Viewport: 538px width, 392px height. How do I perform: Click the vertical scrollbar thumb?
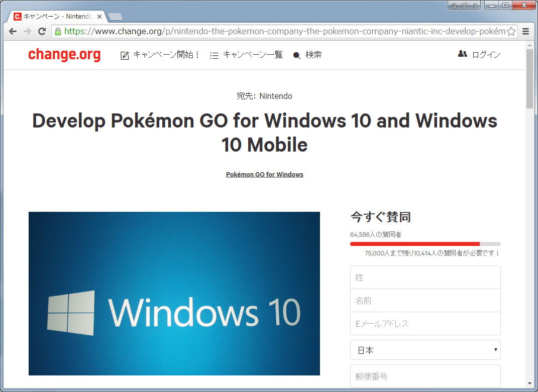(x=530, y=79)
